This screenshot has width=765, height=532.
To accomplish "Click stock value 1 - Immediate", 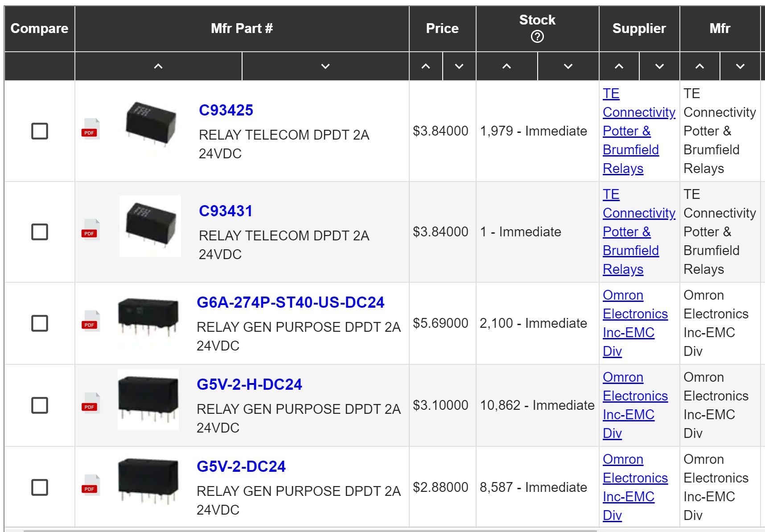I will tap(521, 232).
